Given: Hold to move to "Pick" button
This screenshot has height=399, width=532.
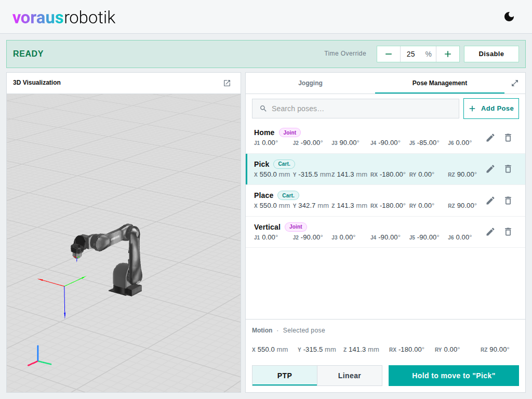Looking at the screenshot, I should pos(454,376).
